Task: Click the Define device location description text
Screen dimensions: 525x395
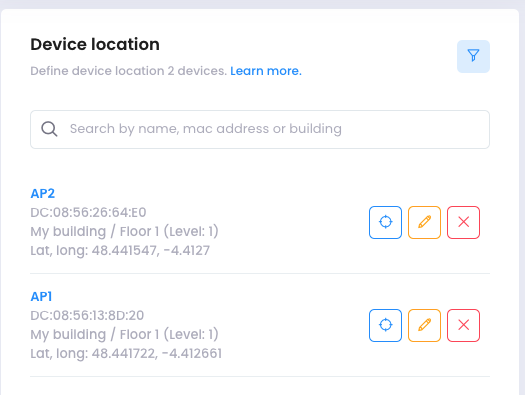Action: (129, 71)
